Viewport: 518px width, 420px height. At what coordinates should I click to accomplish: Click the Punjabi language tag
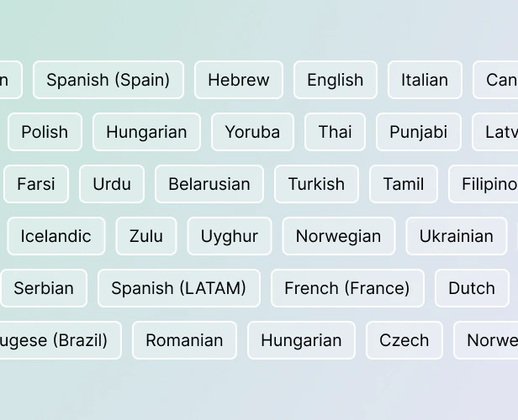[418, 132]
